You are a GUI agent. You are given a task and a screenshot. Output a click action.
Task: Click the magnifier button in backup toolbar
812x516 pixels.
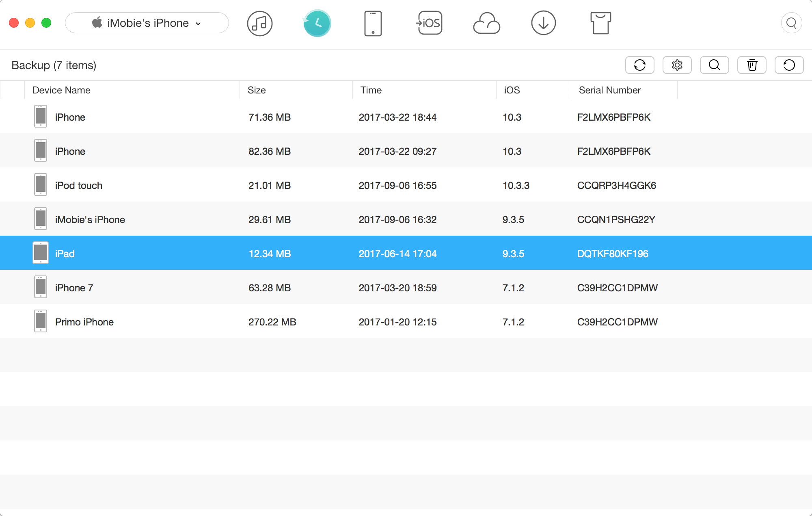tap(715, 65)
